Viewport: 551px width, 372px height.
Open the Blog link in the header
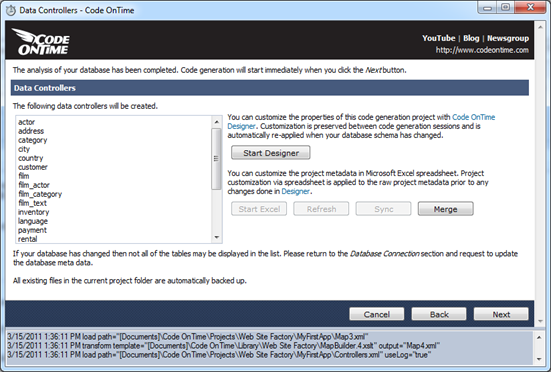[x=471, y=38]
